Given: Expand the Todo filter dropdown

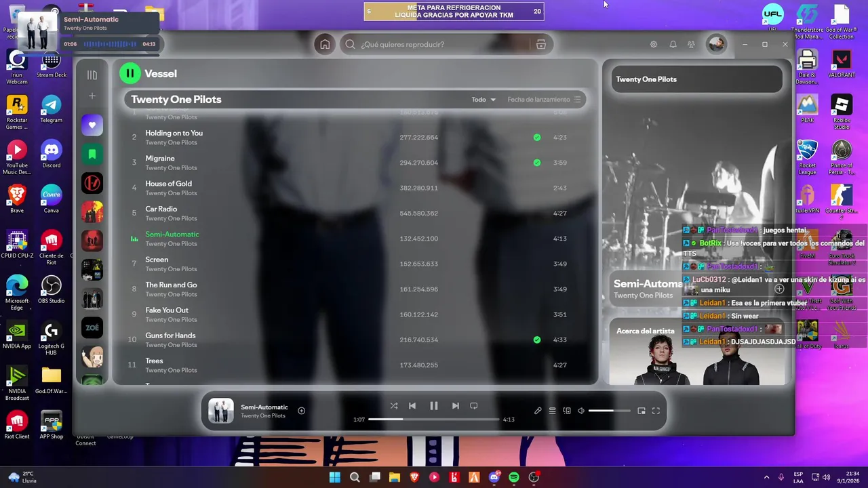Looking at the screenshot, I should [x=484, y=100].
